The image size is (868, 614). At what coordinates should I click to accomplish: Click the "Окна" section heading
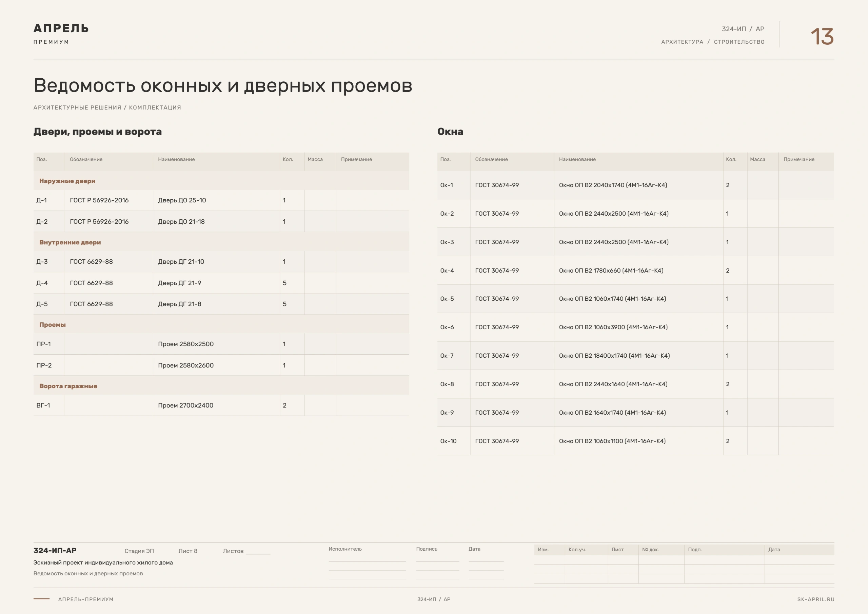pos(450,132)
